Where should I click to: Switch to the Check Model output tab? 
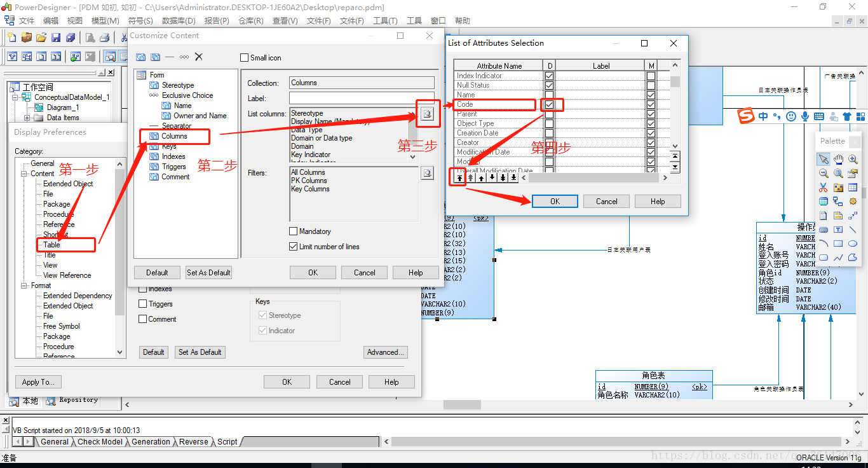[100, 442]
